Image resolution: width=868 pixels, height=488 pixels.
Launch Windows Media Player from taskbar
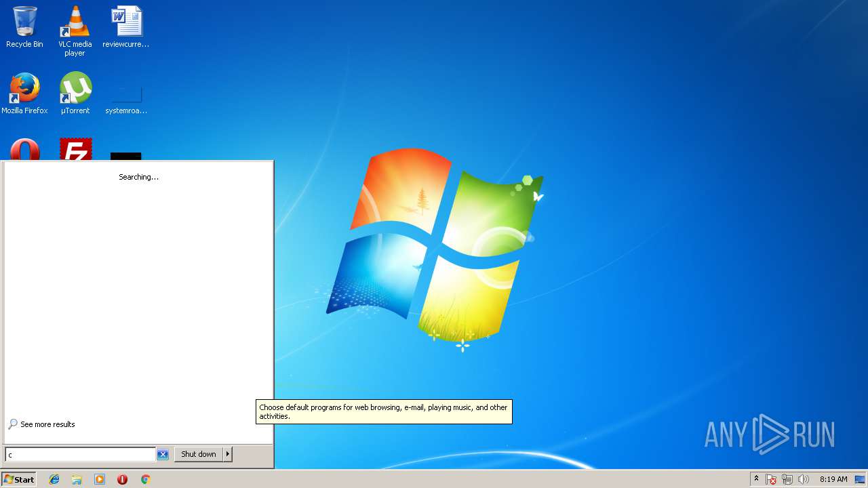pyautogui.click(x=100, y=479)
